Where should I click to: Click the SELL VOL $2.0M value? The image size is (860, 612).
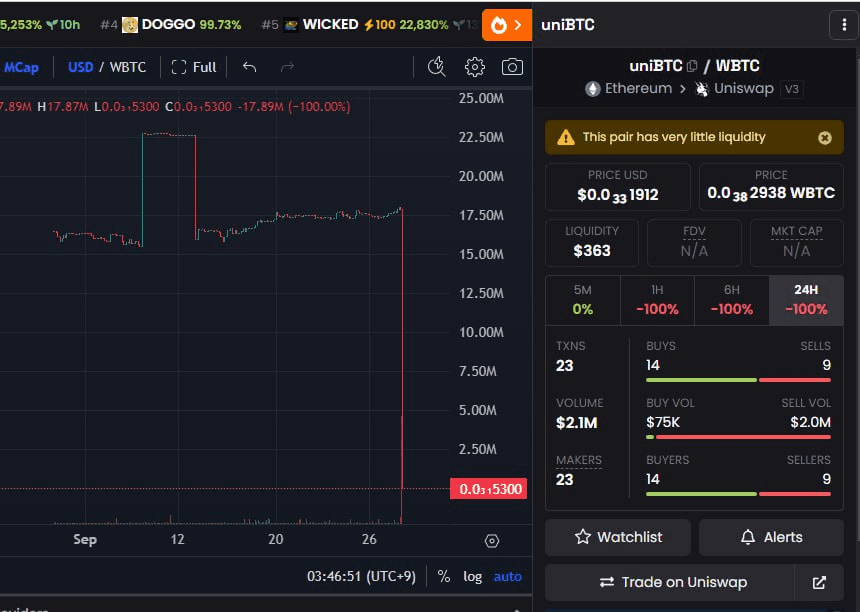pyautogui.click(x=810, y=422)
